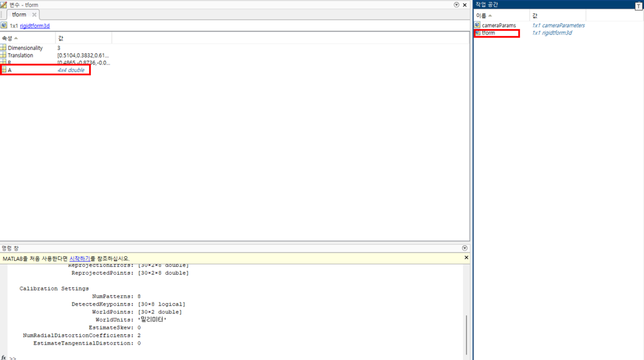This screenshot has height=360, width=644.
Task: Open the 4x4 double value of A
Action: tap(71, 70)
